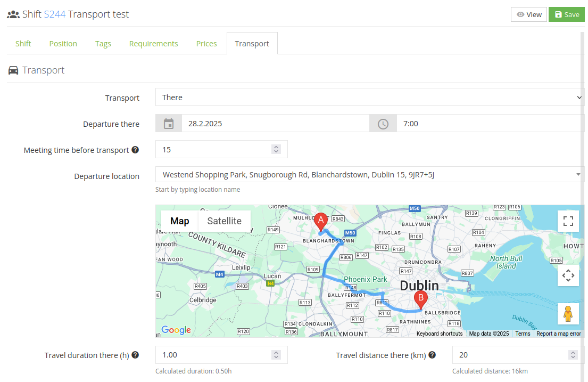Click the Celbridge label on map
Viewport: 588px width, 382px height.
[x=203, y=300]
